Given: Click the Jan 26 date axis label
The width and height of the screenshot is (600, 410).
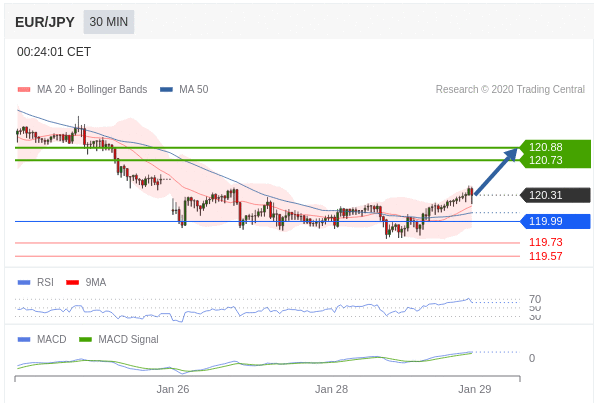Looking at the screenshot, I should click(x=173, y=389).
